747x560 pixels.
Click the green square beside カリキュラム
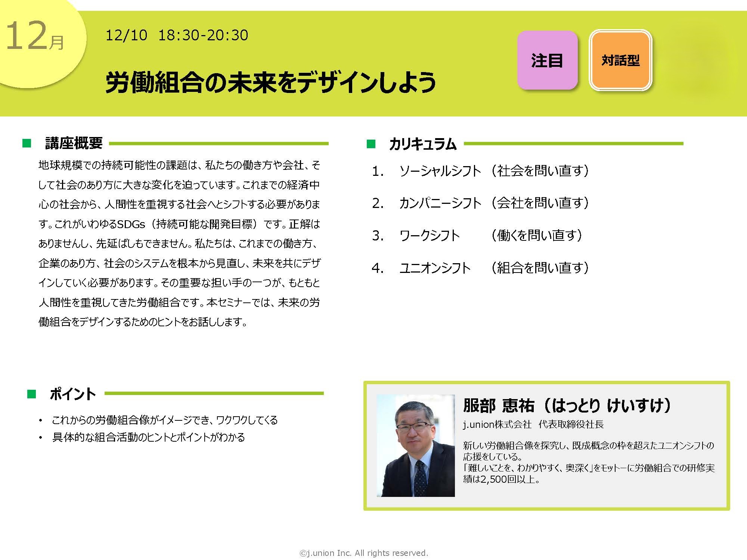point(371,144)
